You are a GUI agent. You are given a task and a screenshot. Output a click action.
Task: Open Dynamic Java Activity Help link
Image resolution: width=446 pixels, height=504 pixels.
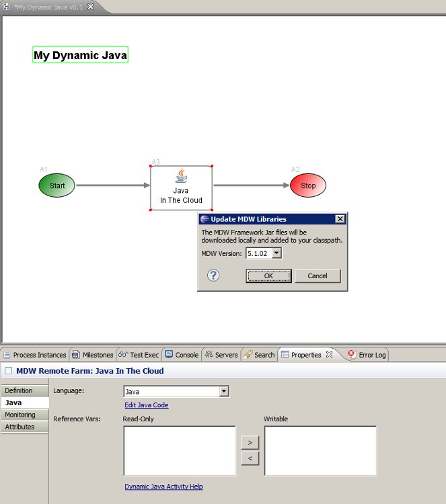pyautogui.click(x=163, y=487)
